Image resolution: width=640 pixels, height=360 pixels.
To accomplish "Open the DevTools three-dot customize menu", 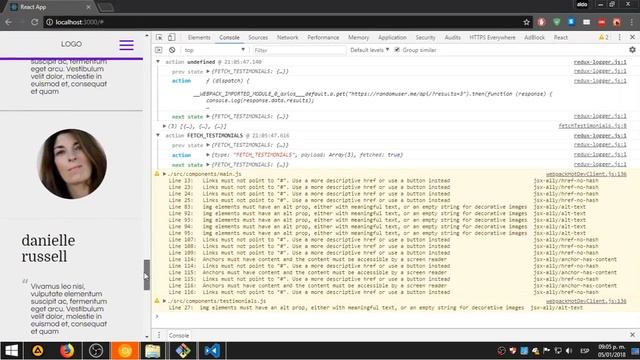I will point(620,37).
